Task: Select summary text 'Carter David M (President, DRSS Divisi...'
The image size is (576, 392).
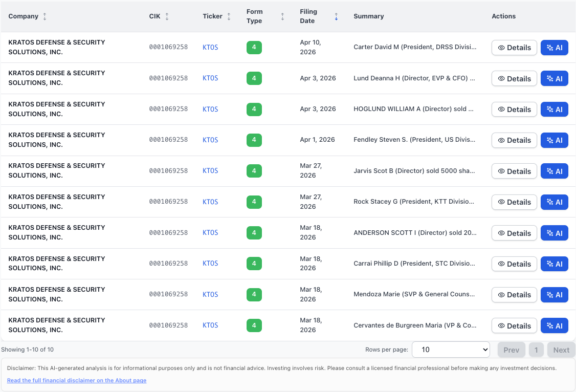Action: coord(415,47)
